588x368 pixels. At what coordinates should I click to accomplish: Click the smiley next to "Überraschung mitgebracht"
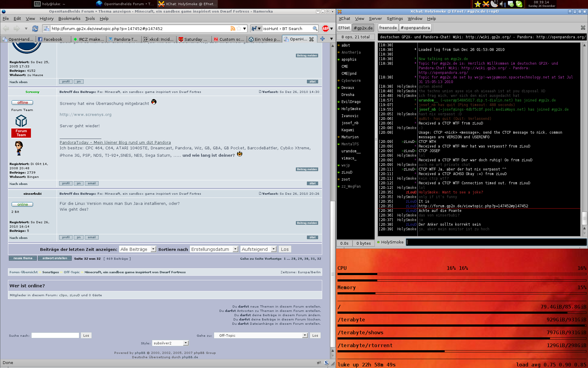[x=154, y=102]
